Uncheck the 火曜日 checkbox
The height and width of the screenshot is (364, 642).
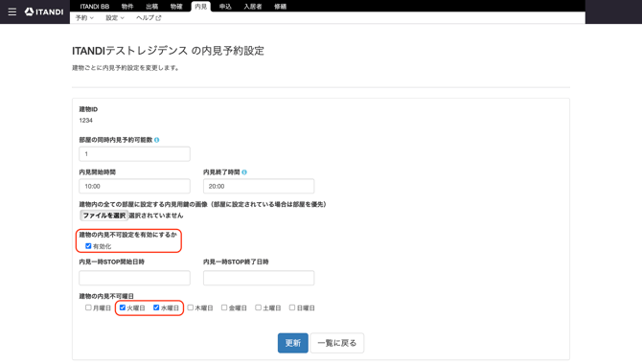(122, 307)
